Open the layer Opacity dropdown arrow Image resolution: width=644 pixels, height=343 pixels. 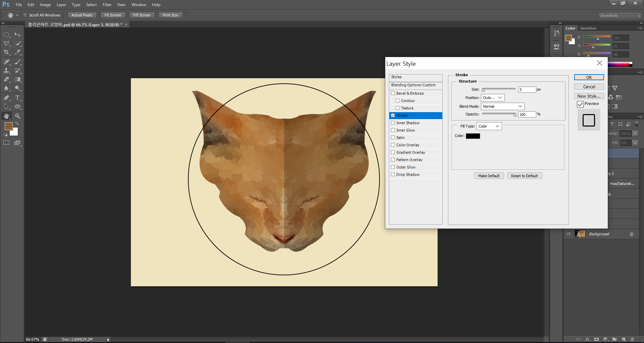[x=635, y=134]
